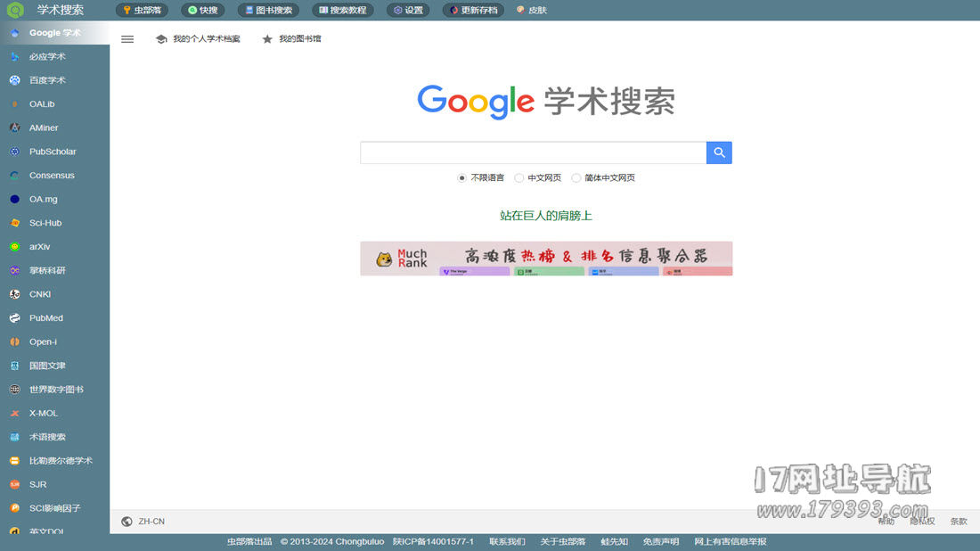This screenshot has height=551, width=980.
Task: Click the graduation cap profile icon
Action: [x=161, y=39]
